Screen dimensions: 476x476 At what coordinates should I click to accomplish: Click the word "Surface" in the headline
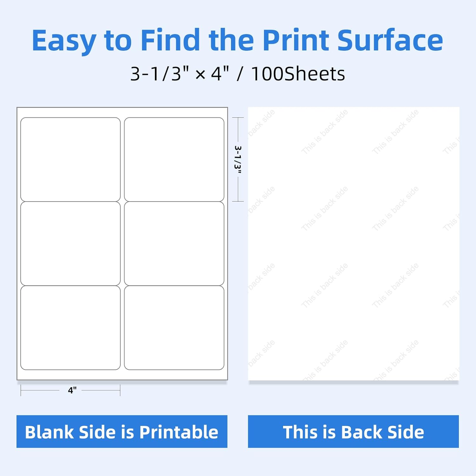click(390, 40)
